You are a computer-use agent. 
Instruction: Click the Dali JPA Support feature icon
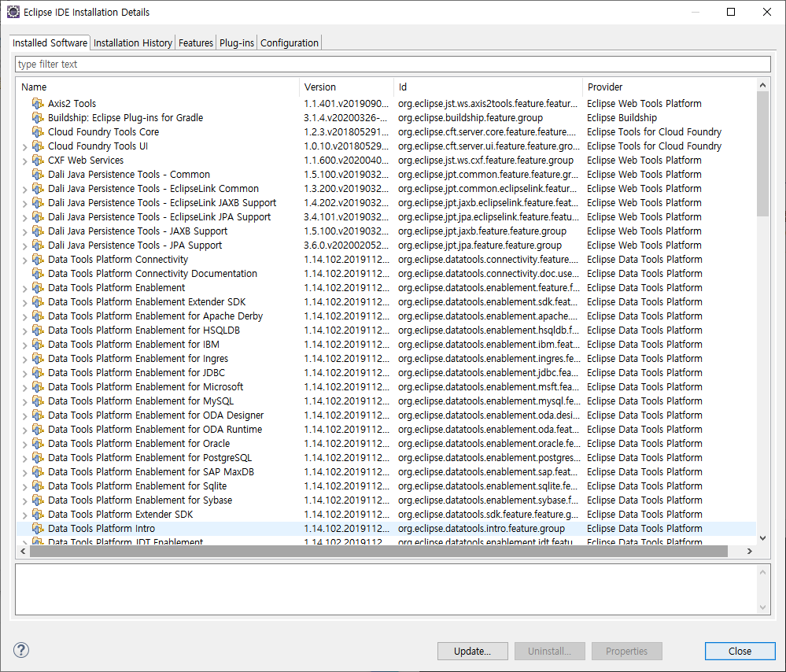pyautogui.click(x=38, y=246)
